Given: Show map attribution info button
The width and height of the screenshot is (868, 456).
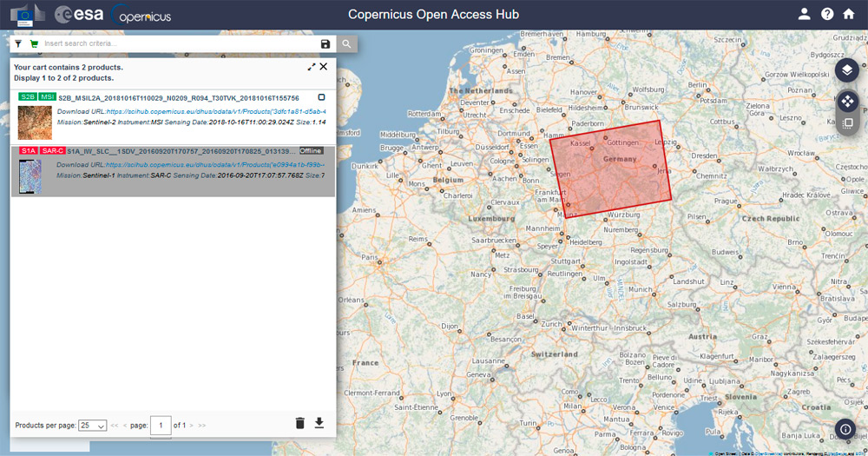Looking at the screenshot, I should [845, 429].
